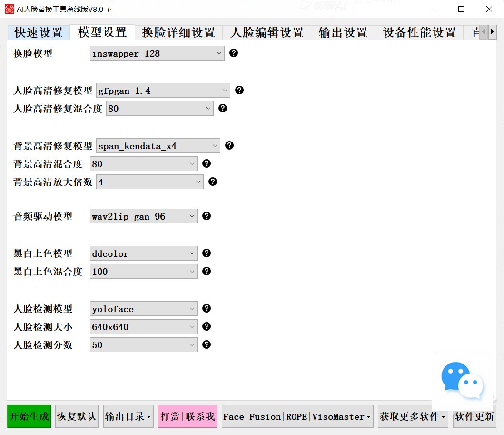The height and width of the screenshot is (435, 504).
Task: Open the ddcolor colorization model dropdown
Action: (144, 253)
